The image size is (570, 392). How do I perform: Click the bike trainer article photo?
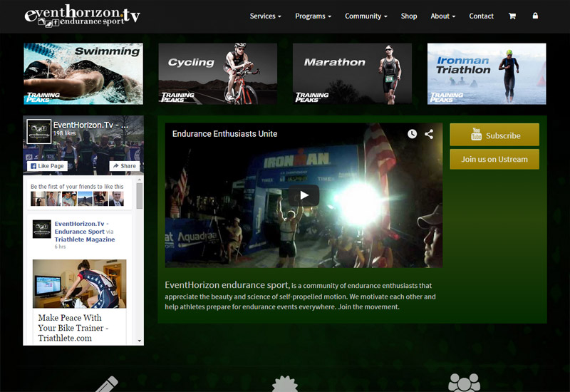point(80,284)
